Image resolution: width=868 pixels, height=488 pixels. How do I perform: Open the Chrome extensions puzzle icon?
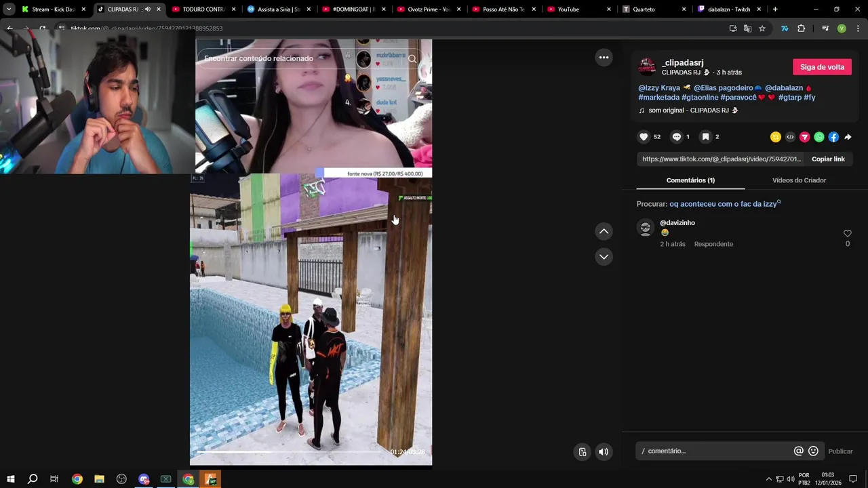point(801,28)
